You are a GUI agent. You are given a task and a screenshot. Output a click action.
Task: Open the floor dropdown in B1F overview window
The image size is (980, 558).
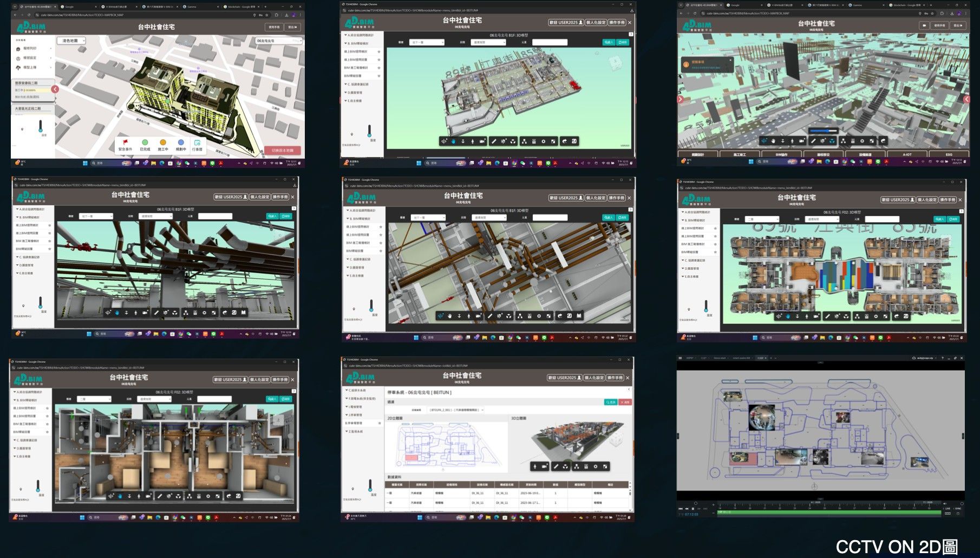427,42
